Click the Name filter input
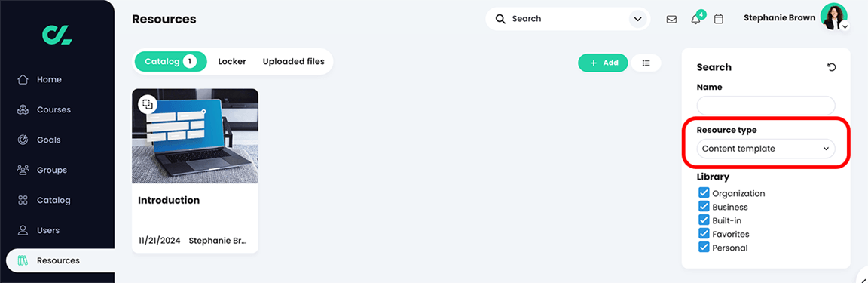Image resolution: width=868 pixels, height=283 pixels. [x=766, y=106]
